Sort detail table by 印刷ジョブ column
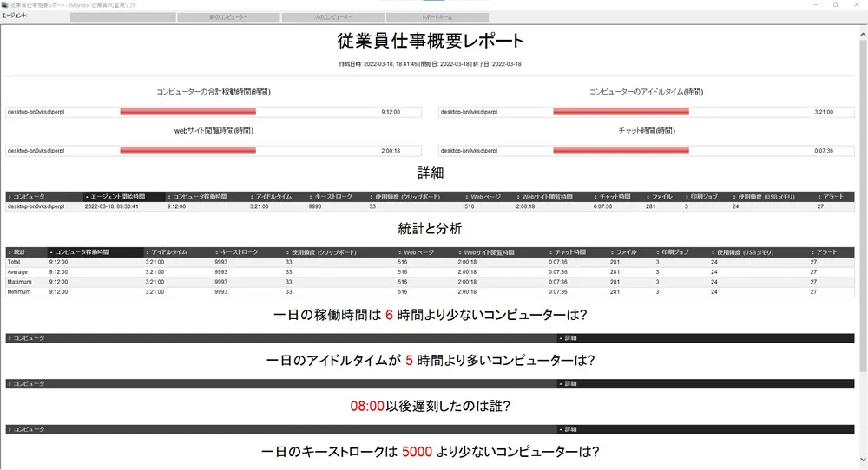 coord(707,196)
